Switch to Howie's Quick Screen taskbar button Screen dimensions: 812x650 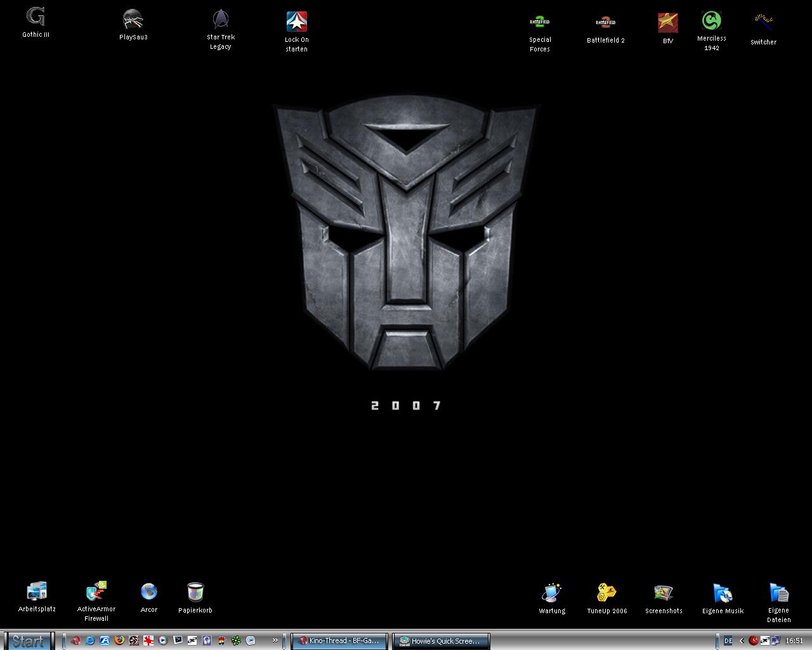point(442,641)
